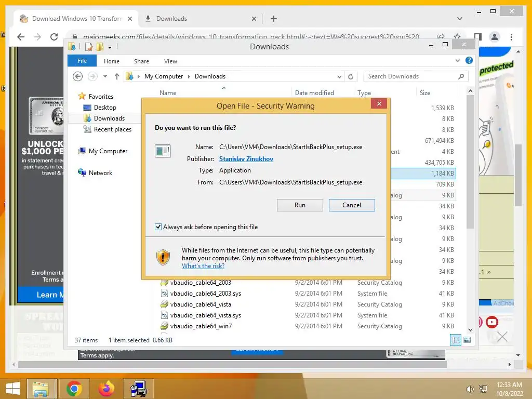Sort files by the Type column

coord(364,92)
